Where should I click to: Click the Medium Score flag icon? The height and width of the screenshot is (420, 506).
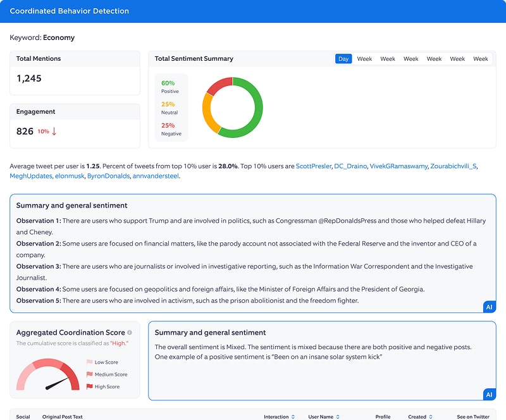(90, 374)
